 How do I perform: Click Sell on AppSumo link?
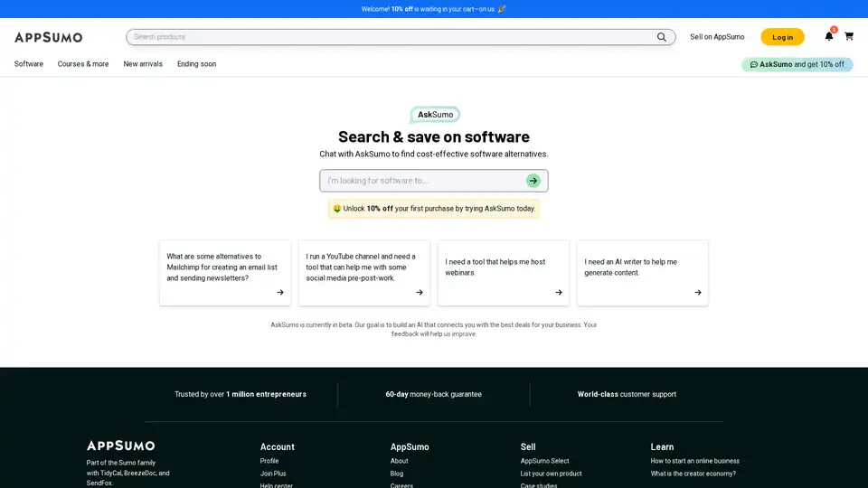tap(717, 37)
